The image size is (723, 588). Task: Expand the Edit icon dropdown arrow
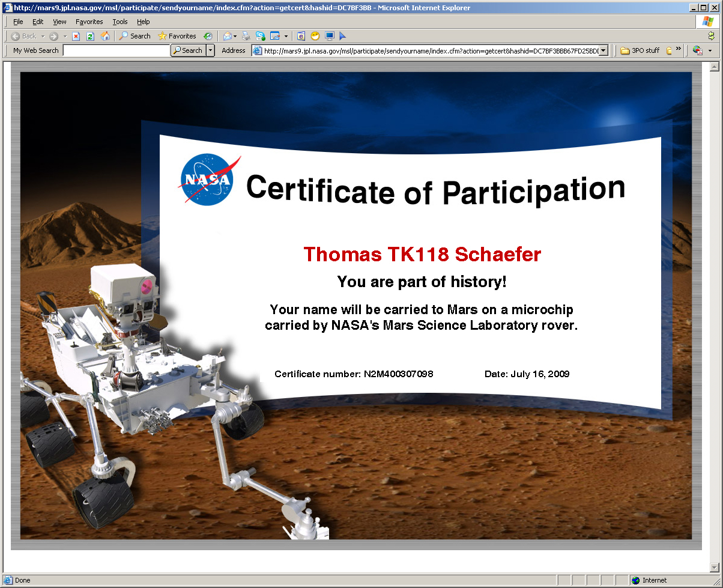(286, 36)
